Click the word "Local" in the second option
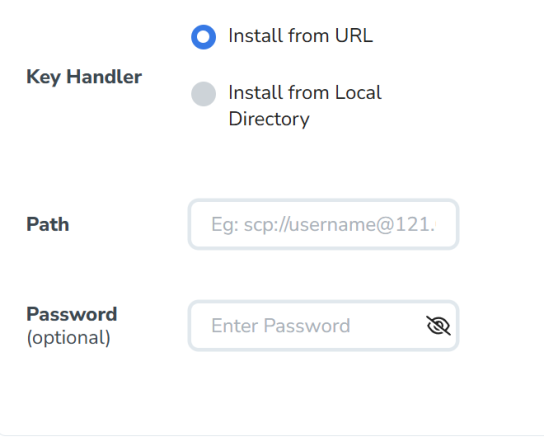 coord(358,93)
